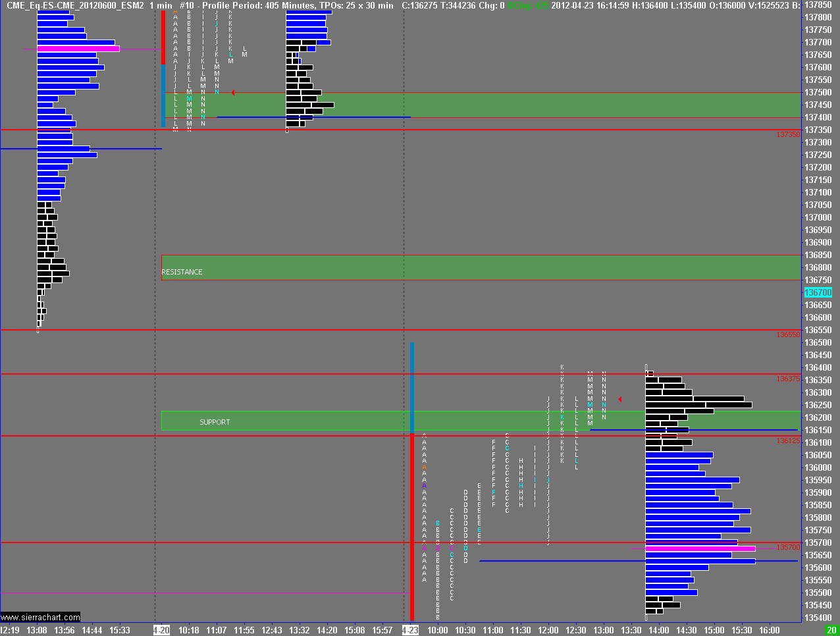840x636 pixels.
Task: Click the 15:33 time label
Action: (120, 630)
